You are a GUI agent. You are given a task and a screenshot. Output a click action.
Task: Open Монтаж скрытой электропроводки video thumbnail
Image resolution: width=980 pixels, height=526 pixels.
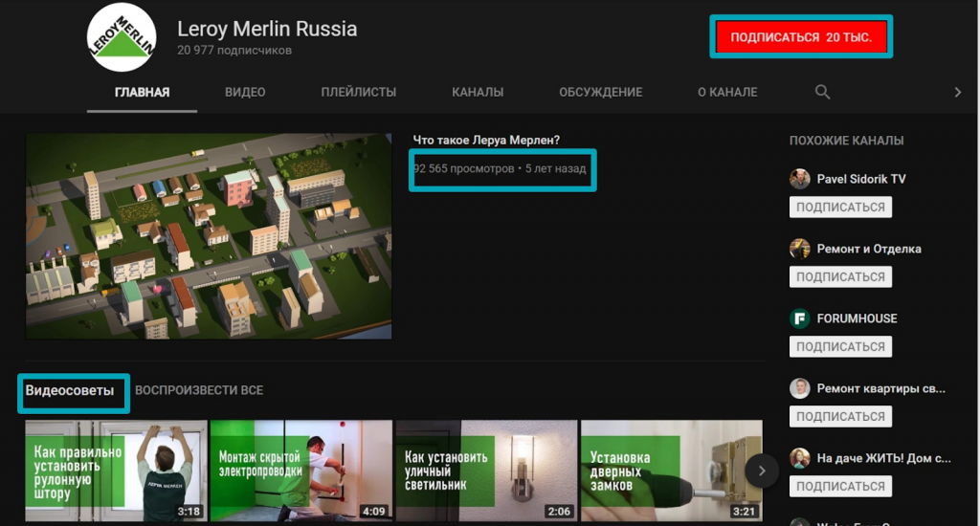pos(301,471)
